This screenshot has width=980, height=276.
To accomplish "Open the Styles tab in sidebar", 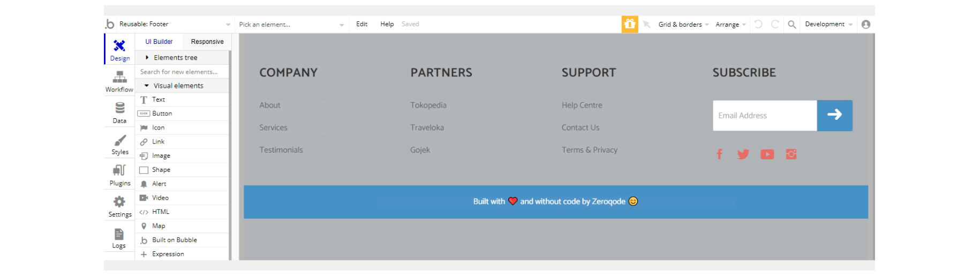I will 119,144.
